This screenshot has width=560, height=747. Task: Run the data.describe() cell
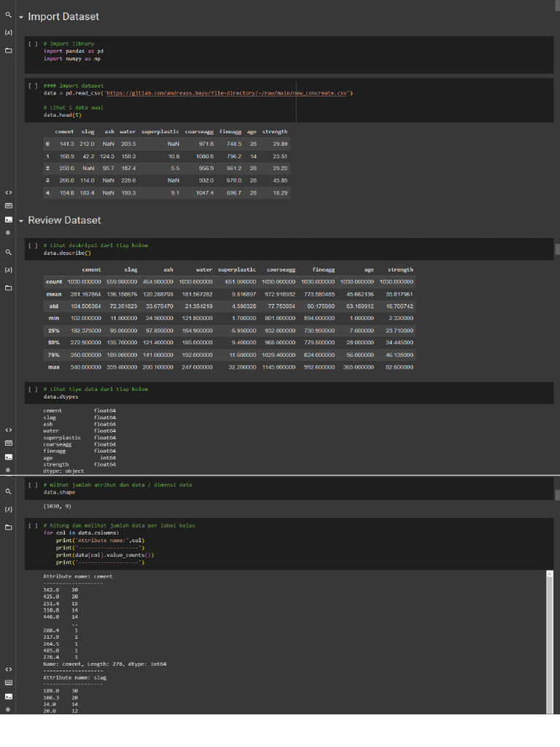coord(32,246)
